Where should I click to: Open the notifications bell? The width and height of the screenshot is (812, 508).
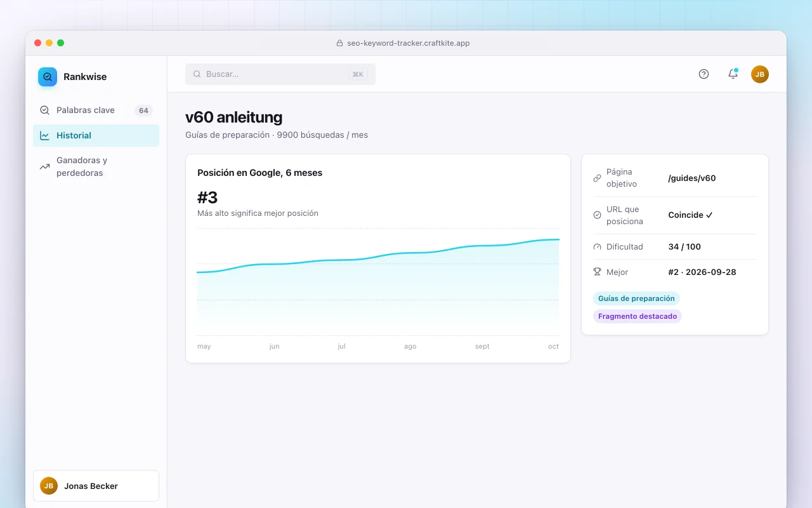click(733, 74)
